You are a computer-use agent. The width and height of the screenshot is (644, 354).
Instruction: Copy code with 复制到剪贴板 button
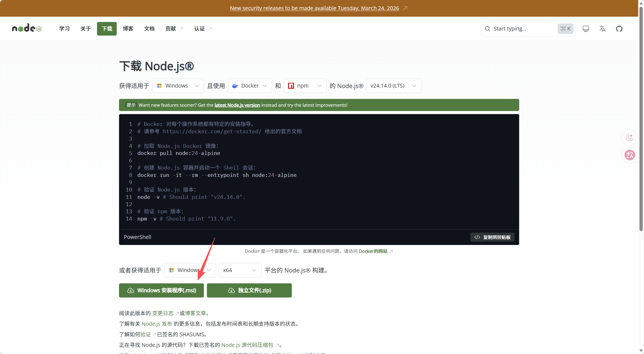[x=492, y=237]
